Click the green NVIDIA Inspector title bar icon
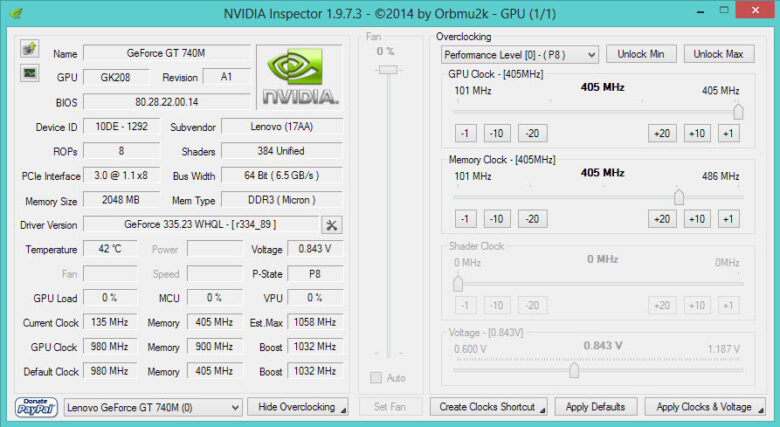The width and height of the screenshot is (780, 427). [x=16, y=13]
